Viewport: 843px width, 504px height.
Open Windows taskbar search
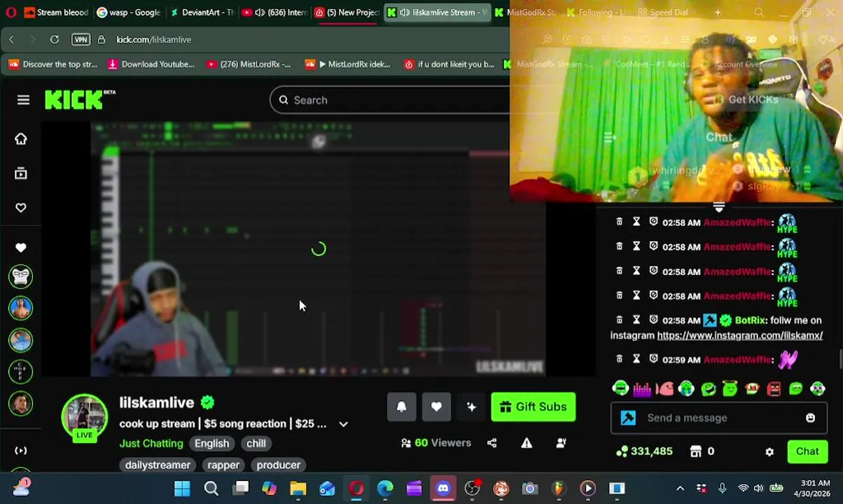[211, 488]
